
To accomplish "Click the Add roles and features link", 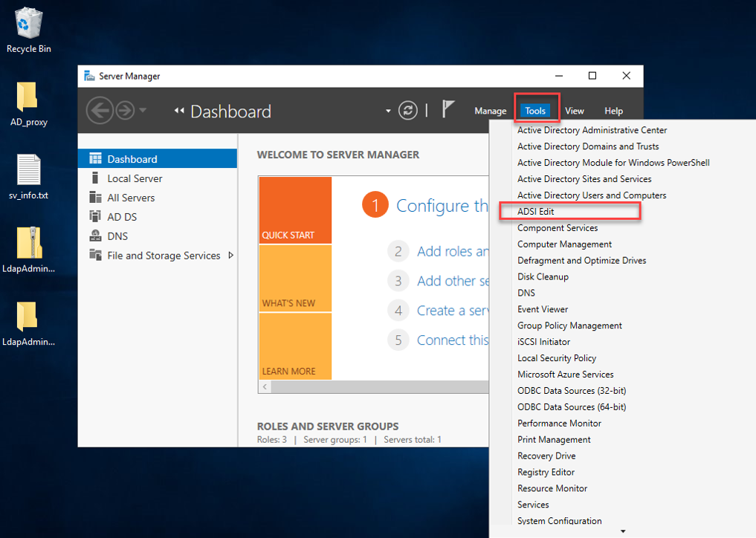I will 453,251.
